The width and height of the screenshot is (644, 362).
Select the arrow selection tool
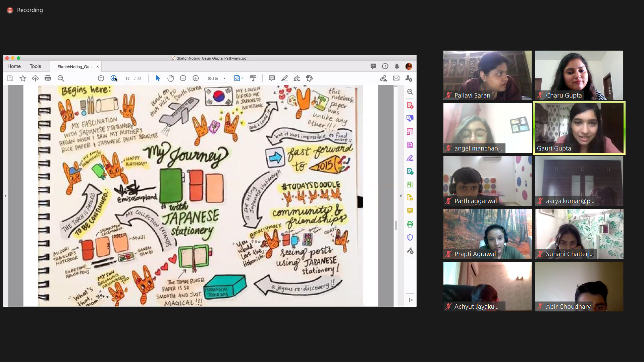(158, 78)
